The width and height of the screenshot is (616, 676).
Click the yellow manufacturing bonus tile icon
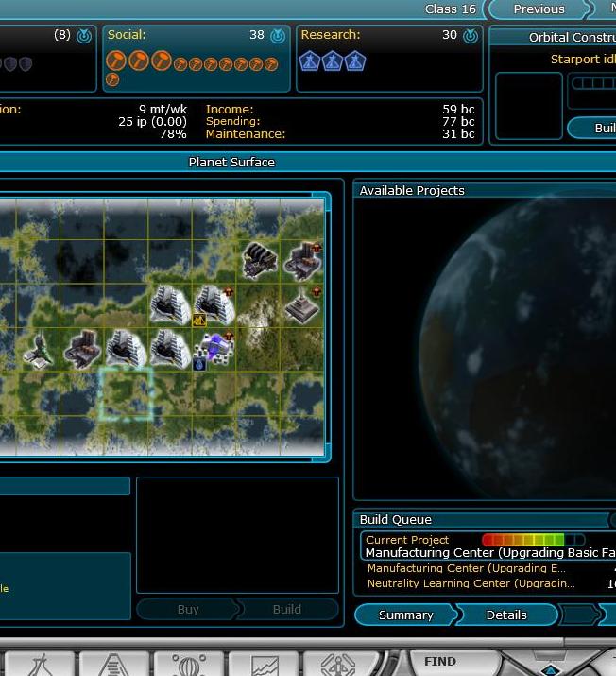coord(199,320)
